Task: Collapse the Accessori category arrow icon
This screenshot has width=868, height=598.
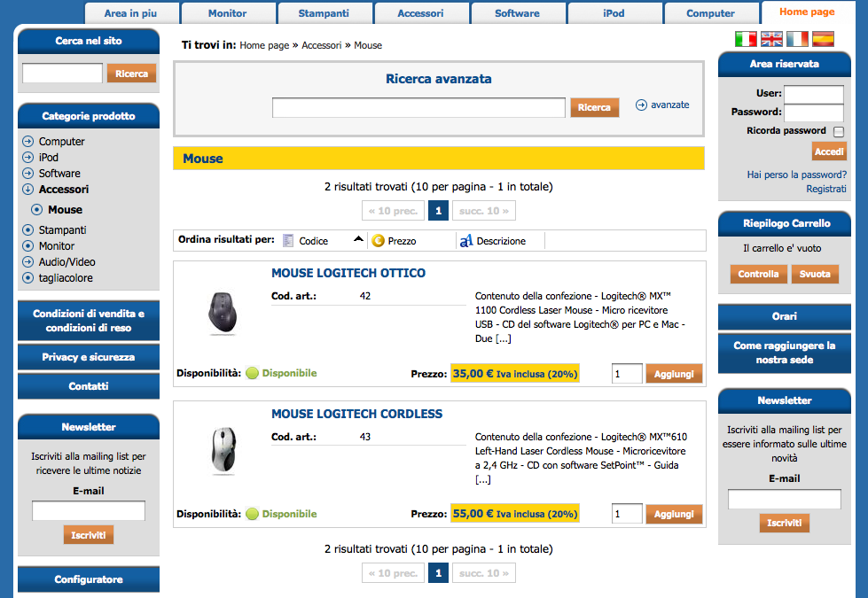Action: coord(27,190)
